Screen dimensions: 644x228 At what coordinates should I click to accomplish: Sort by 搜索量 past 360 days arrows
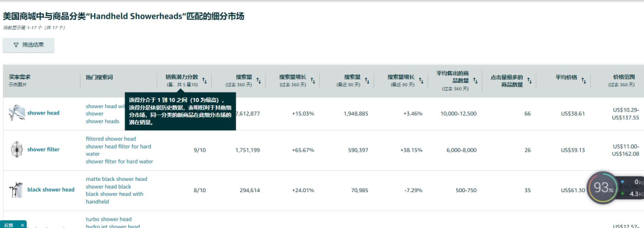pos(258,81)
